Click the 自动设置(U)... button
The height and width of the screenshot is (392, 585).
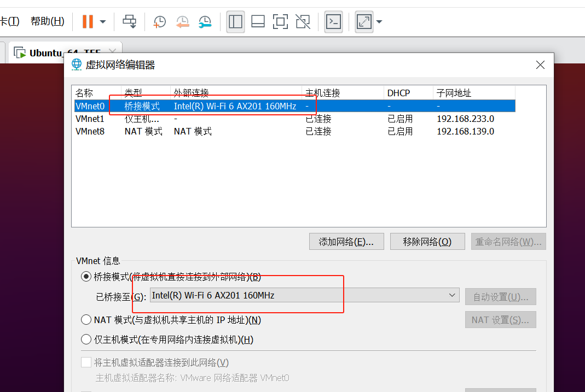point(501,297)
